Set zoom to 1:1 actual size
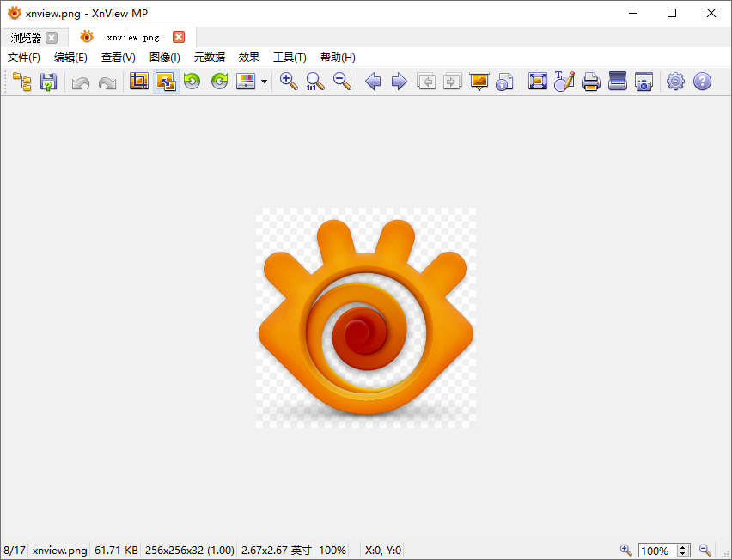The image size is (732, 560). point(315,82)
